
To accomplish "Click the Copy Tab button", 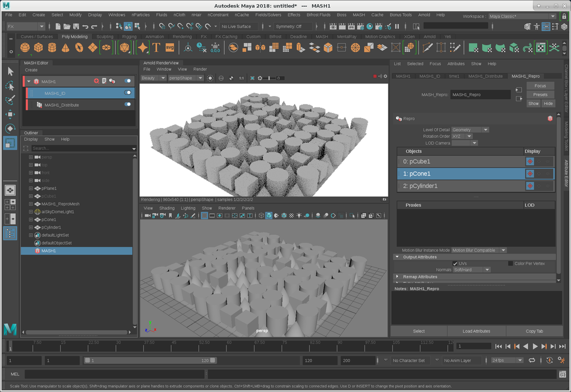I will [534, 331].
